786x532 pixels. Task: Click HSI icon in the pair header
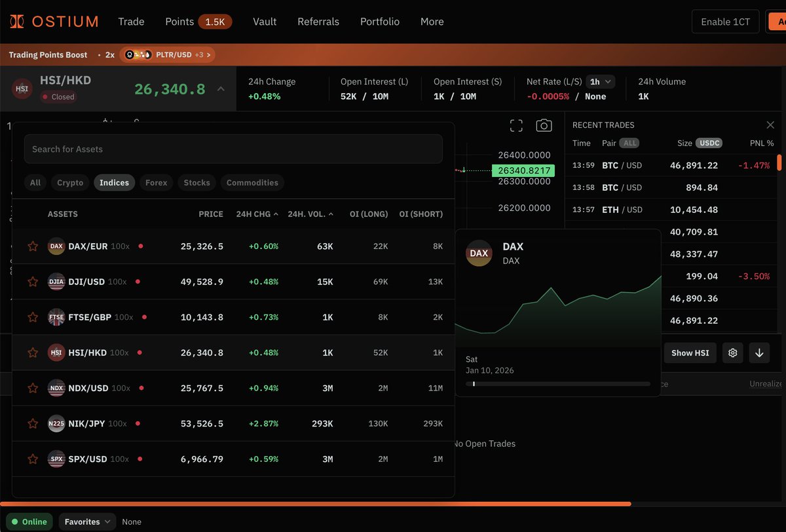pyautogui.click(x=22, y=88)
